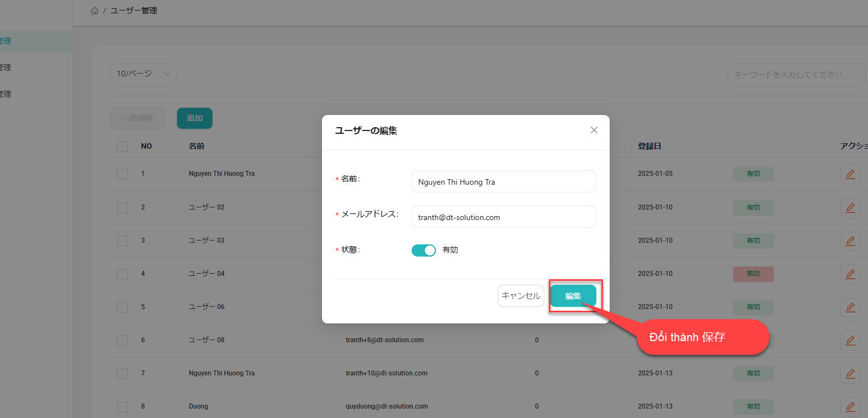The height and width of the screenshot is (418, 868).
Task: Check the select-all checkbox in table header
Action: point(122,147)
